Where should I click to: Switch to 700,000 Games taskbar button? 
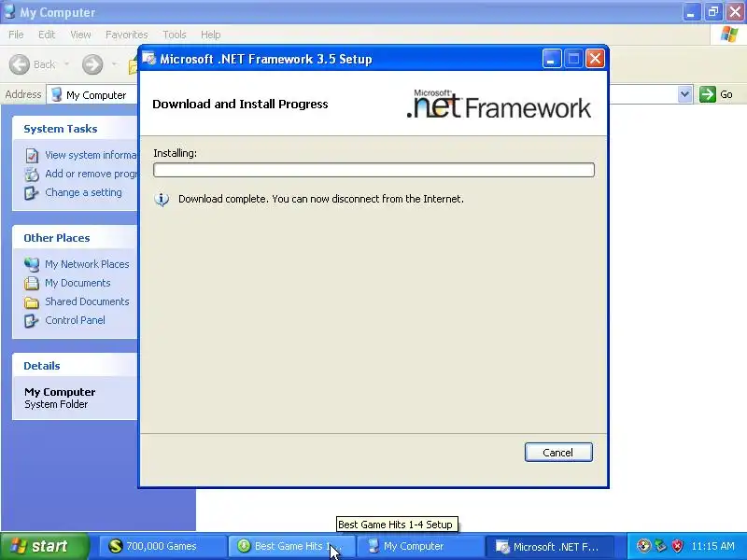click(x=162, y=546)
